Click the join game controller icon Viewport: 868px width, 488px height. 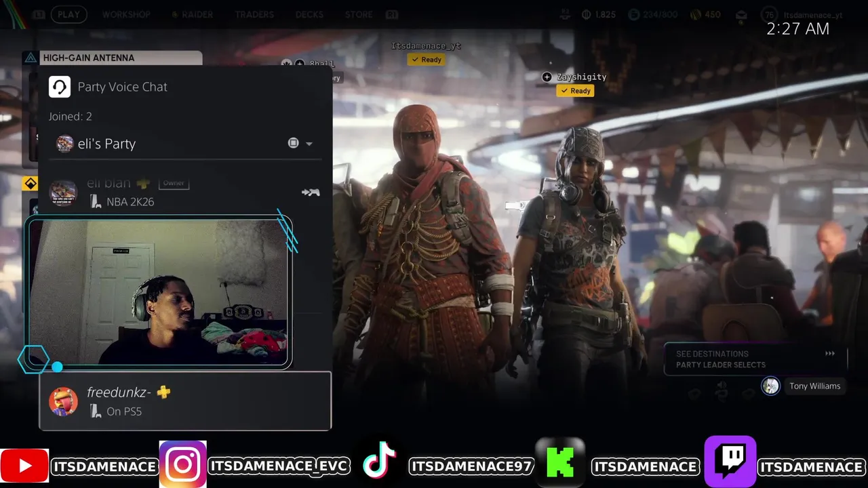pyautogui.click(x=311, y=192)
